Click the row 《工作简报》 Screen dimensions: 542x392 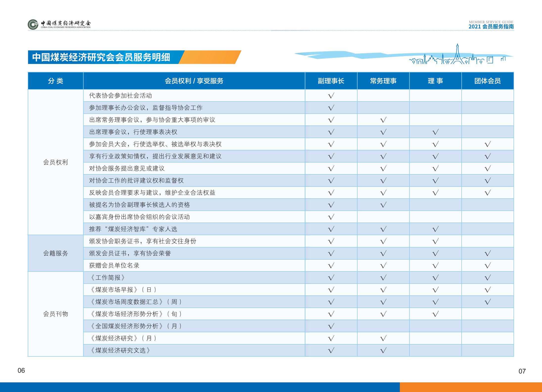(298, 277)
